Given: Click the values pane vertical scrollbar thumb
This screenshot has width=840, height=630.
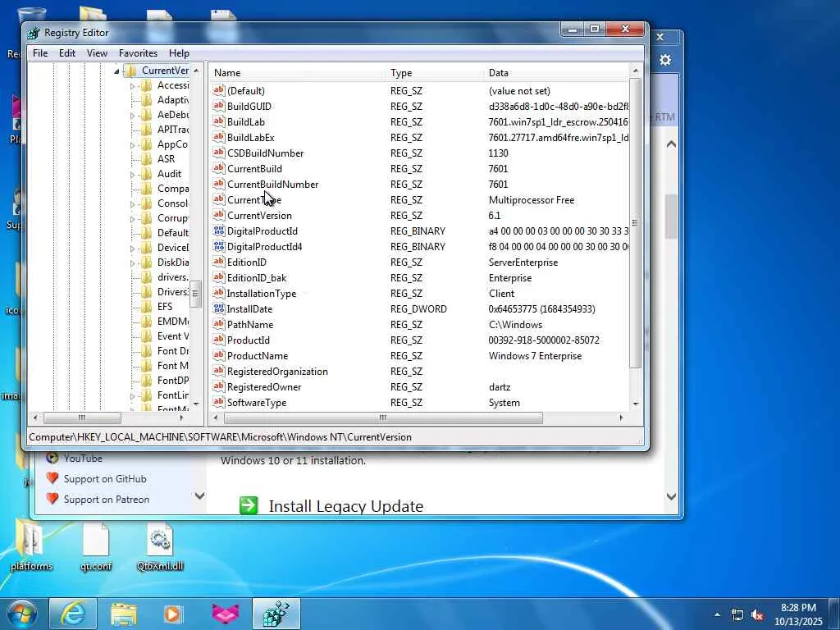Looking at the screenshot, I should click(x=636, y=223).
